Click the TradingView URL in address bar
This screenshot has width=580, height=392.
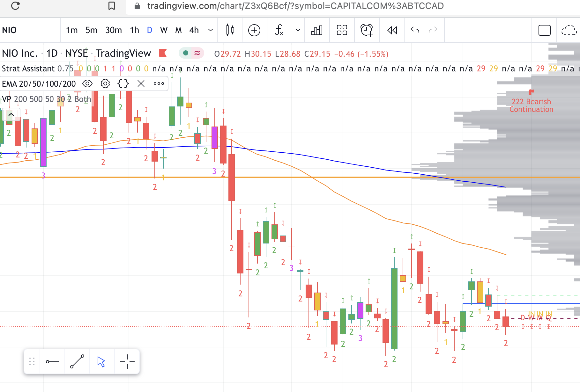click(x=295, y=6)
